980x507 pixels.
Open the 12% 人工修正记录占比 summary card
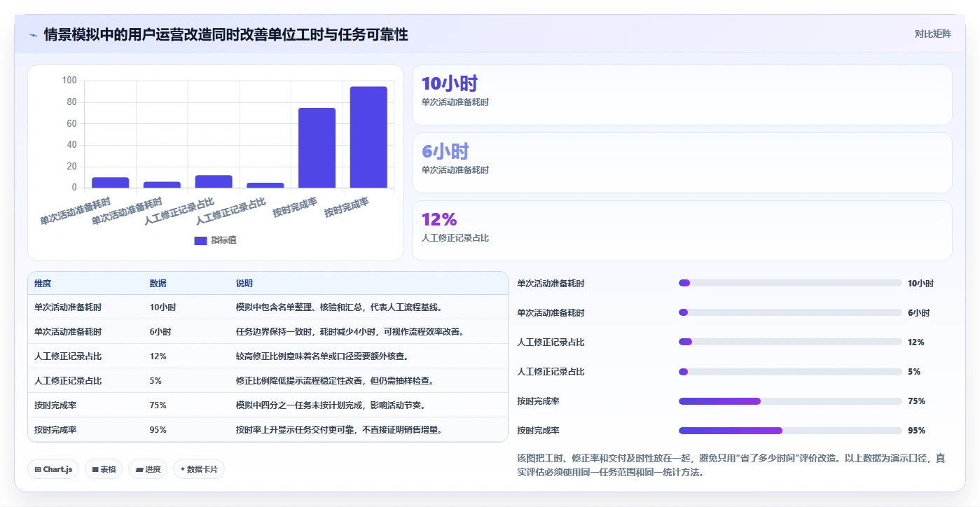click(x=682, y=230)
